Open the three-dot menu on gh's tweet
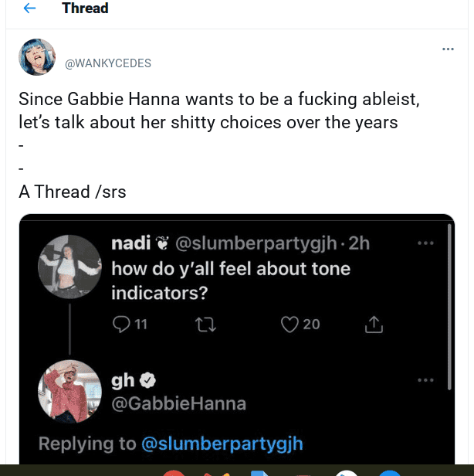 tap(425, 380)
